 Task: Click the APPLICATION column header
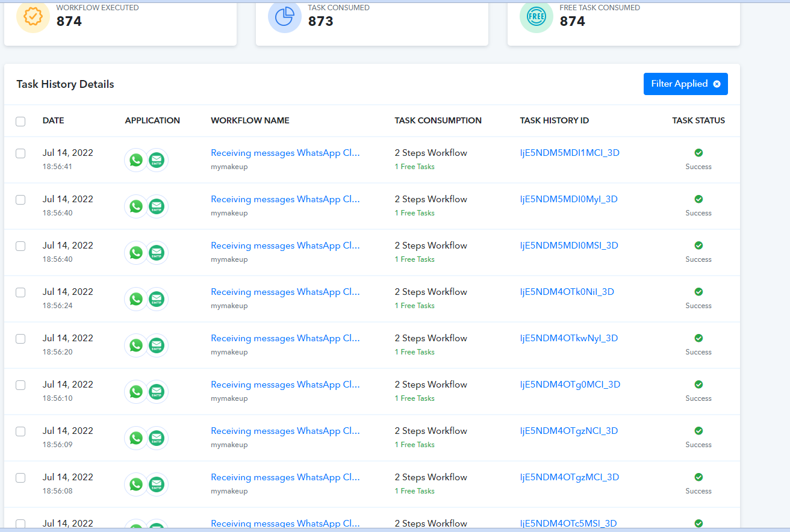[152, 120]
